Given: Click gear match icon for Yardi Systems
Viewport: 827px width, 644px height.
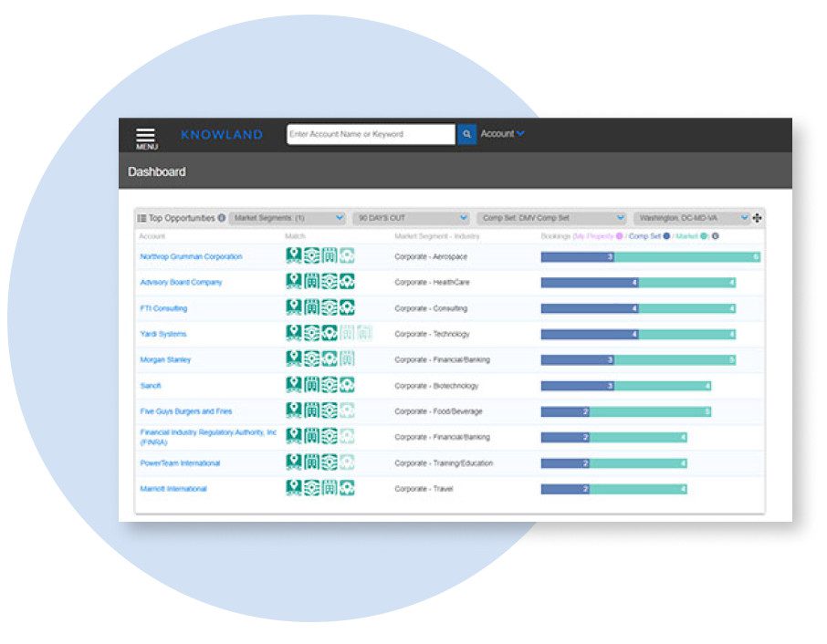Looking at the screenshot, I should coord(330,333).
